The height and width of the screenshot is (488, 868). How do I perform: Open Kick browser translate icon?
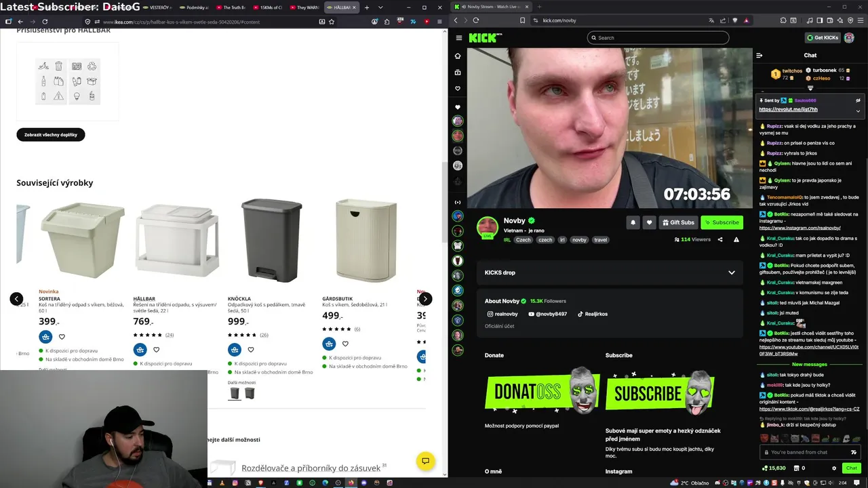coord(711,20)
